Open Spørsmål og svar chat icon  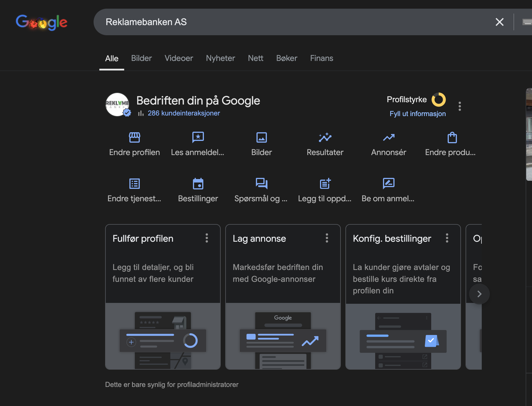click(262, 184)
